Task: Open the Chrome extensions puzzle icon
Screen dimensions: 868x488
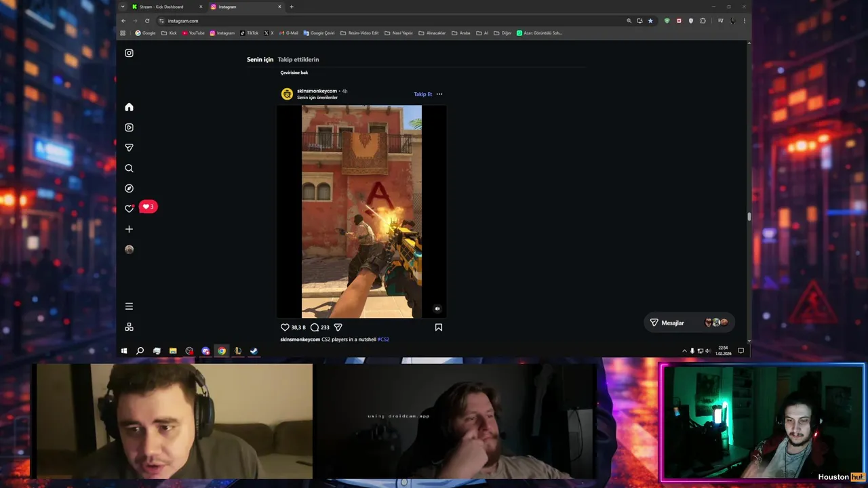Action: tap(703, 21)
